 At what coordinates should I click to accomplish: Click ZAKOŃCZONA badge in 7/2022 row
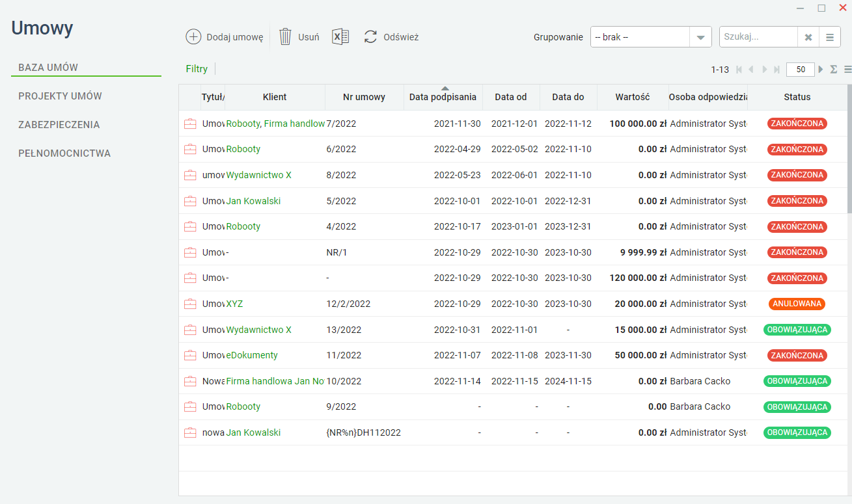point(797,124)
